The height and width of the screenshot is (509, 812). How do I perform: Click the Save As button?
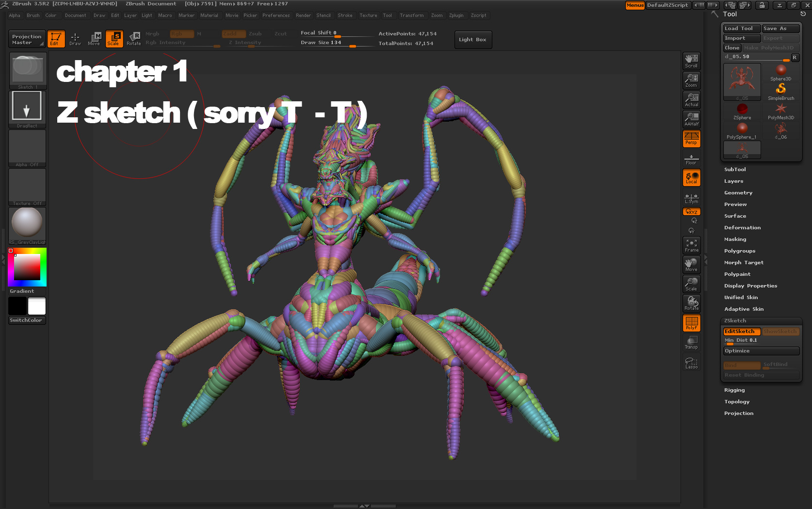(780, 29)
